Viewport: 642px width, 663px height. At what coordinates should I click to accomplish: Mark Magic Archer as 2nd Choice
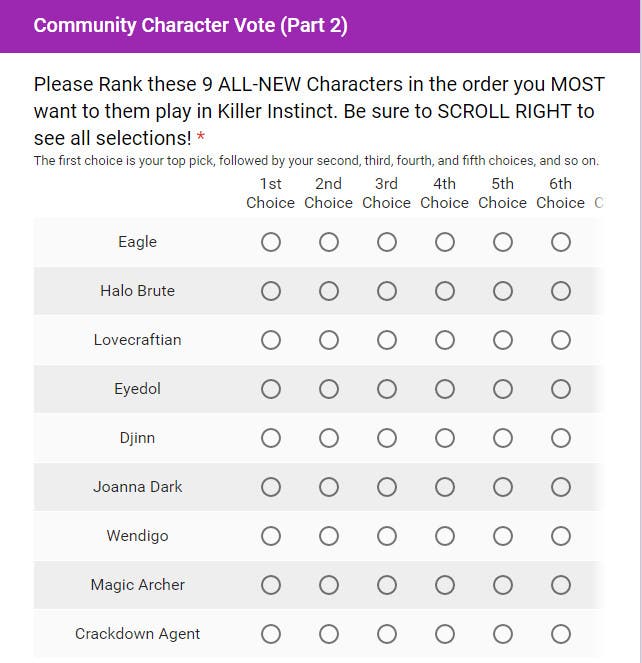(329, 585)
